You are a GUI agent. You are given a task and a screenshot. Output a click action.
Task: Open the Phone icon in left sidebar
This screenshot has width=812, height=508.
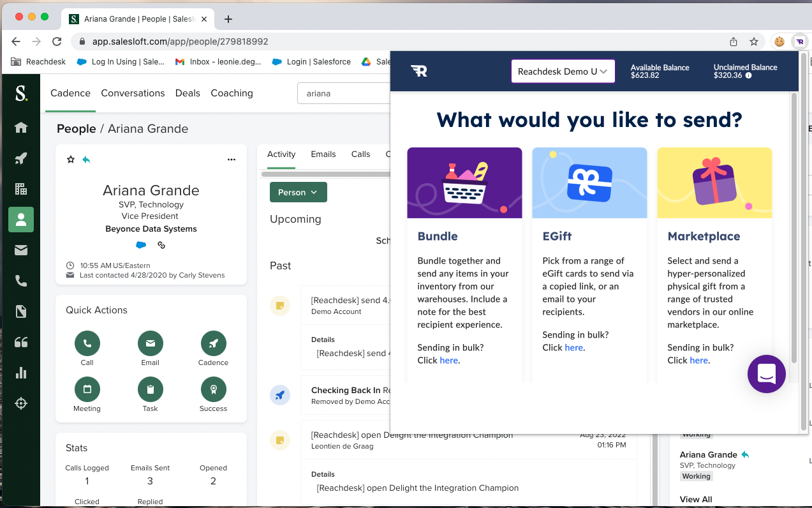tap(21, 281)
